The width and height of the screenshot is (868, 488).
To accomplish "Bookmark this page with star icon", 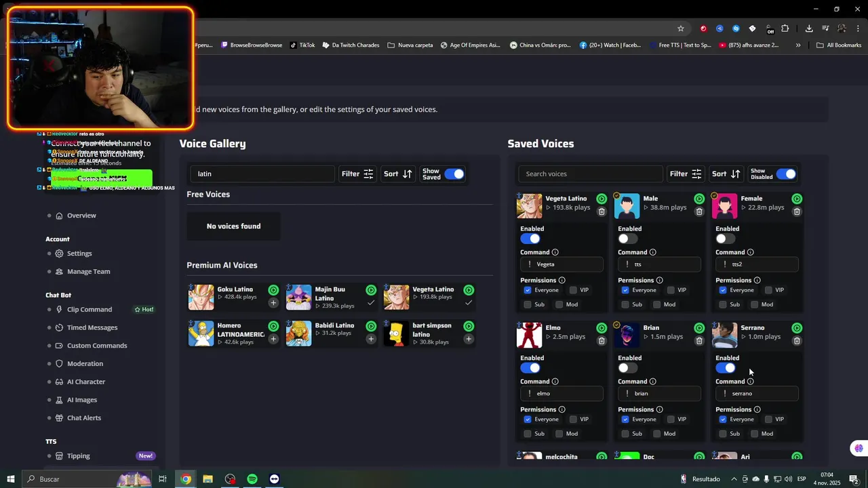I will pyautogui.click(x=681, y=28).
